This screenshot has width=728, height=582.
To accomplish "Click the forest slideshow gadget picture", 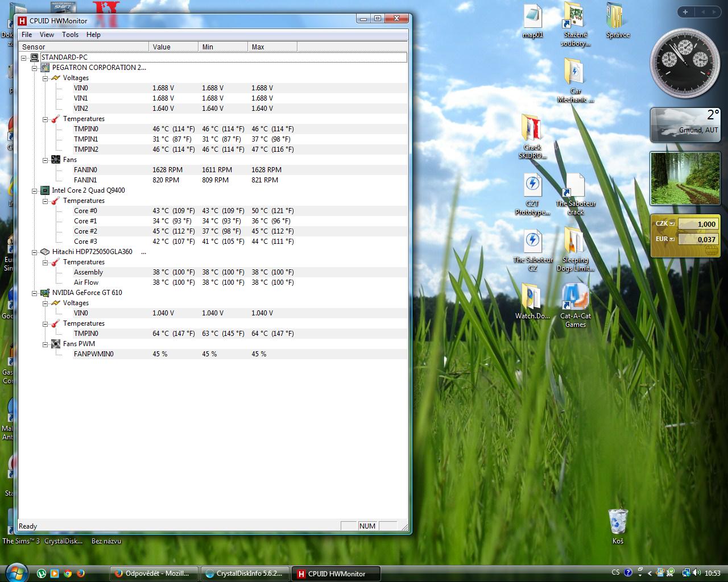I will click(x=684, y=178).
